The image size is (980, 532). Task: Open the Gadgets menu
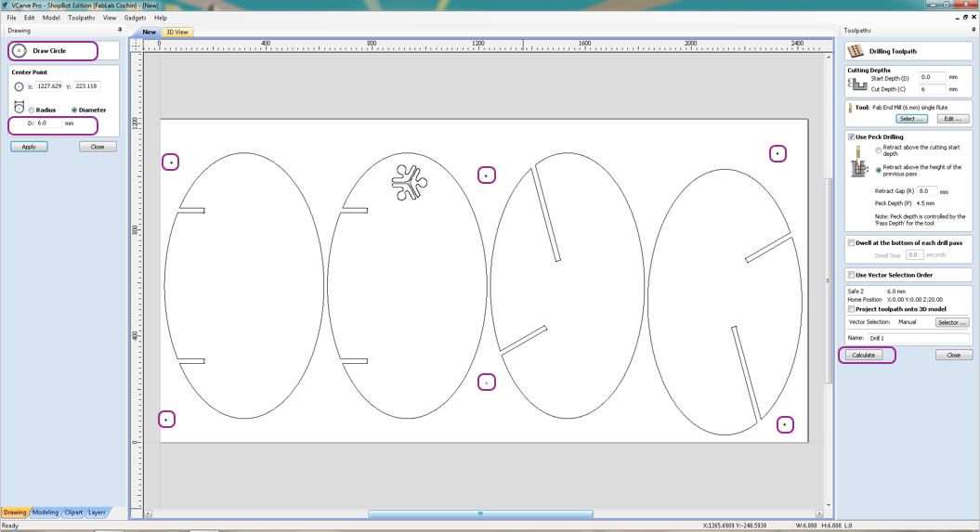click(x=135, y=18)
